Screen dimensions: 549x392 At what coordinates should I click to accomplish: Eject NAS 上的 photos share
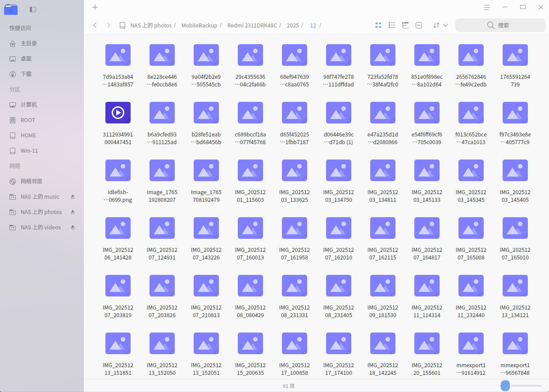[73, 212]
